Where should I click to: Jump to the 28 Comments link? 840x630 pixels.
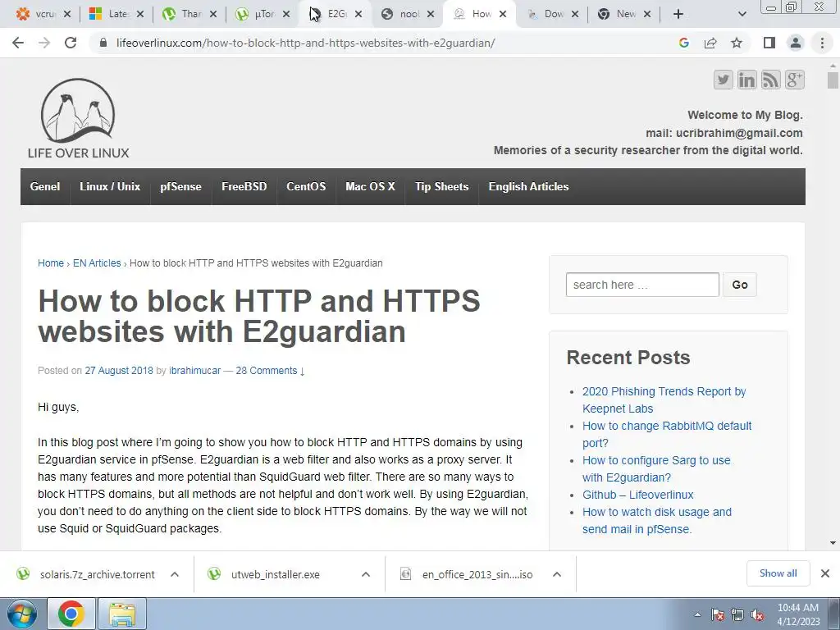(270, 371)
